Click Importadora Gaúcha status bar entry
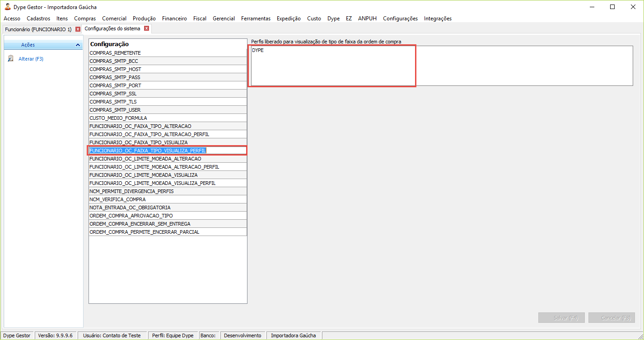 (293, 335)
